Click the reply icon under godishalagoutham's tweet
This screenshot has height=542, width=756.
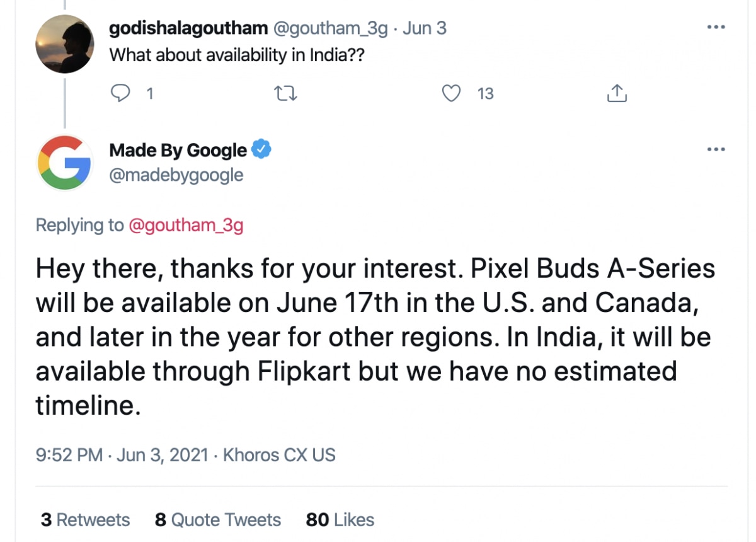pos(120,94)
